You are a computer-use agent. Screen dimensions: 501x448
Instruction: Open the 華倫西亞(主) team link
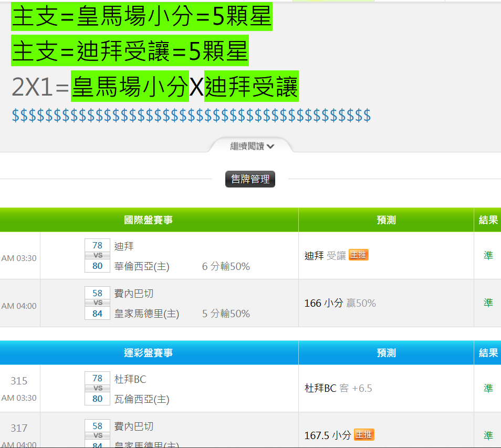click(x=142, y=266)
